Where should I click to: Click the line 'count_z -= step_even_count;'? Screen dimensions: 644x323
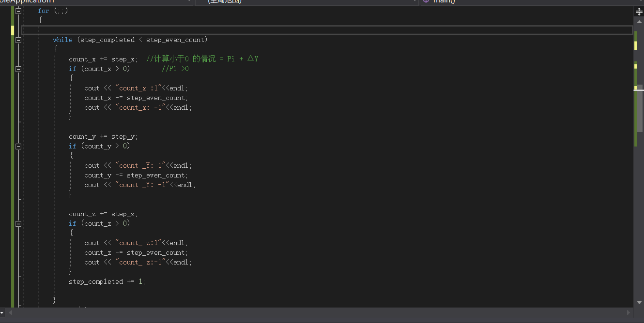tap(136, 253)
